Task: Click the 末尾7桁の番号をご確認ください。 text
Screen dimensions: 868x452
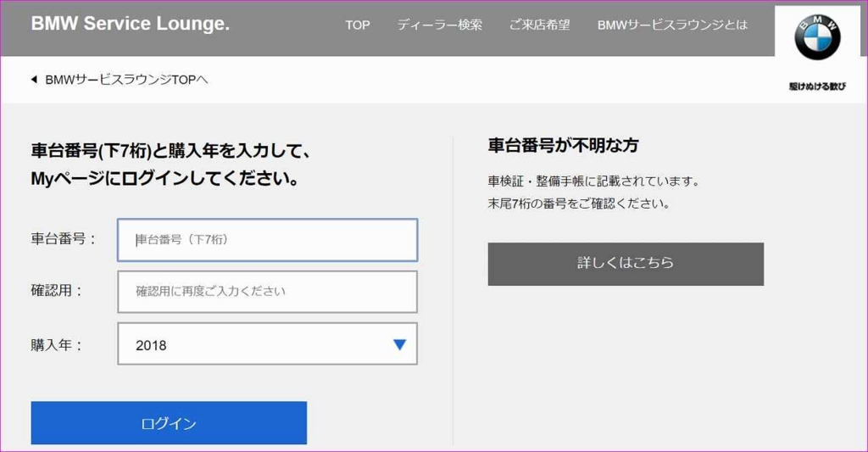Action: pyautogui.click(x=579, y=204)
